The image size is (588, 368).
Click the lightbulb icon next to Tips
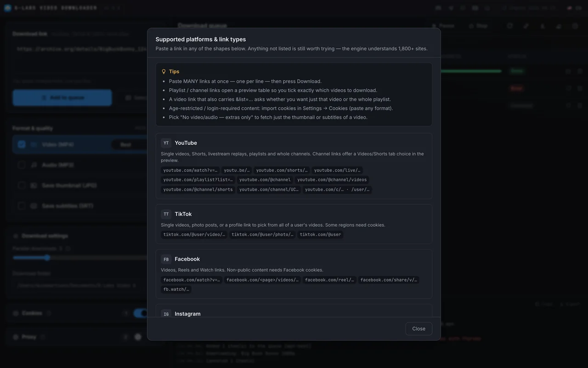tap(164, 72)
